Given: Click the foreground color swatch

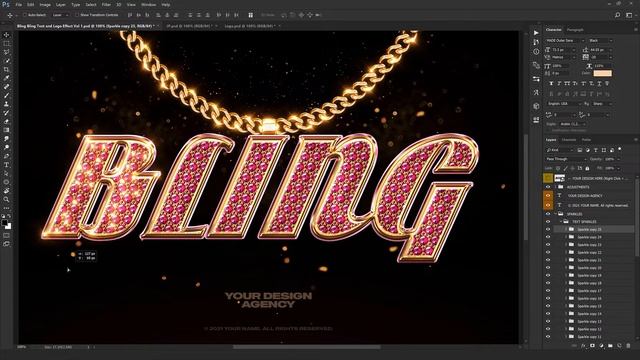Looking at the screenshot, I should (4, 223).
